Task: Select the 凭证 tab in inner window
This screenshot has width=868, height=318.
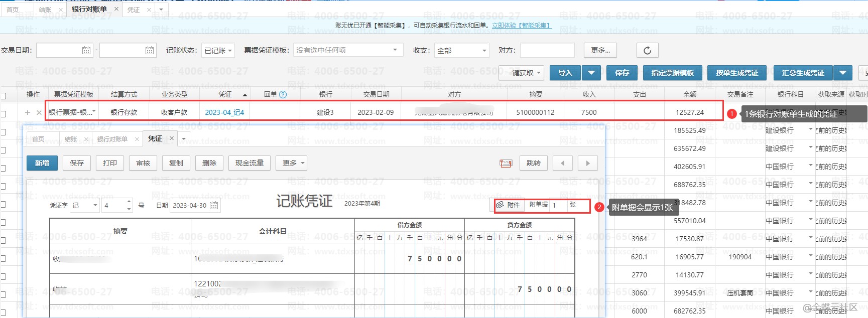Action: pyautogui.click(x=155, y=138)
